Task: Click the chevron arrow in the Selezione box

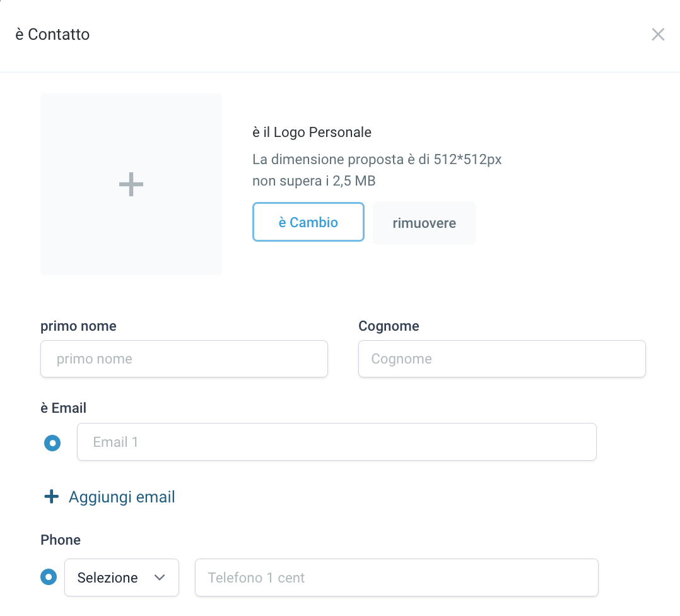Action: point(160,577)
